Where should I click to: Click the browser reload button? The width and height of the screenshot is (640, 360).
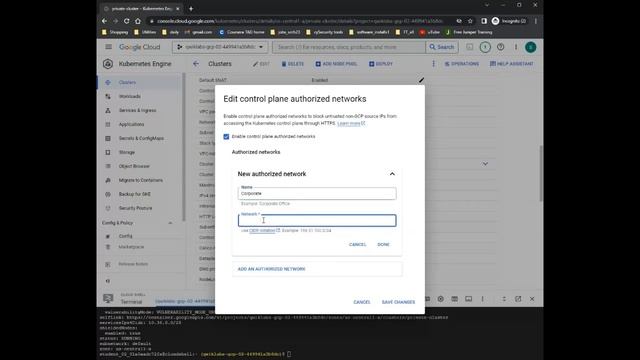tap(127, 21)
